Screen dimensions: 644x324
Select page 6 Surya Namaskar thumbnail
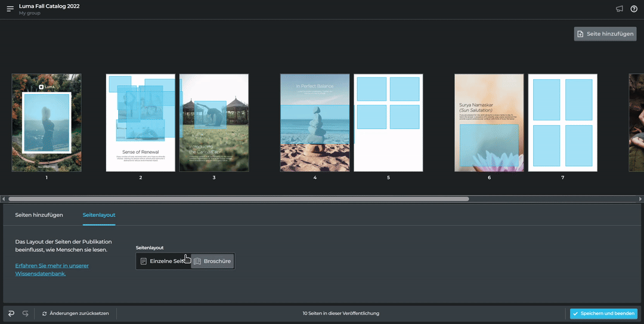(x=489, y=123)
